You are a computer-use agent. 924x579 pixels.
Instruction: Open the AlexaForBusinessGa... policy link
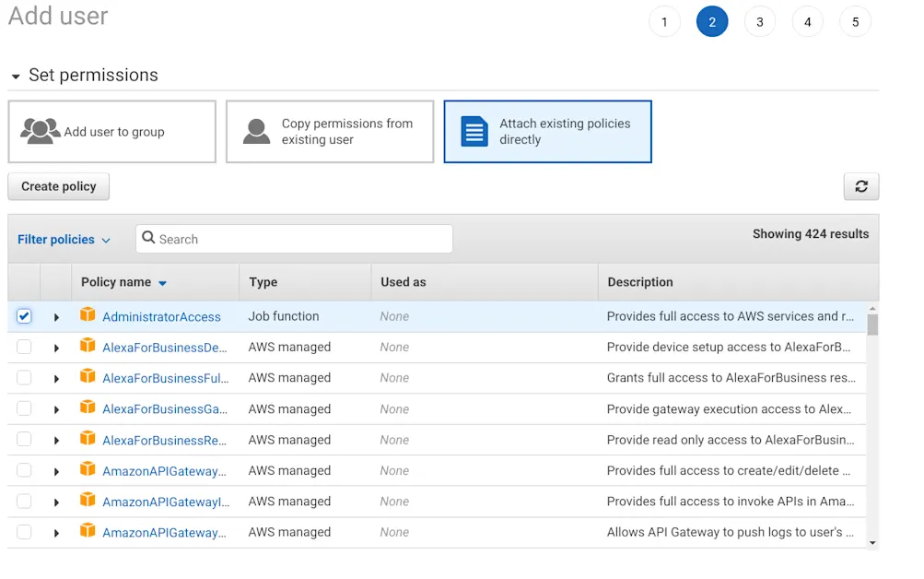click(x=165, y=409)
